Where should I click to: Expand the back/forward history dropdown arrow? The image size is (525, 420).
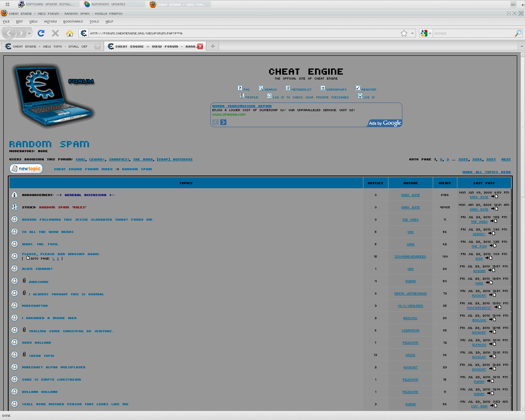point(30,33)
